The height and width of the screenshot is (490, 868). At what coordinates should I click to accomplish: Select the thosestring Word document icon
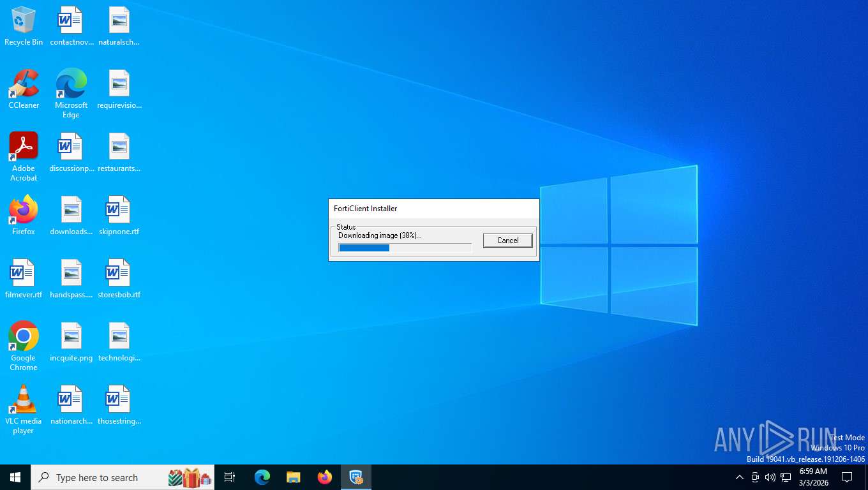119,406
